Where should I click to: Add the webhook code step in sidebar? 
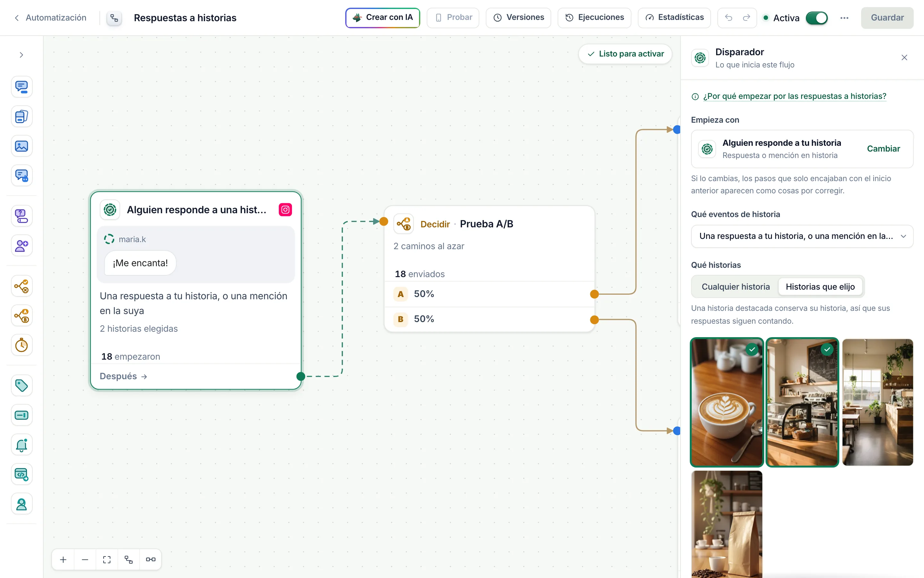(21, 474)
